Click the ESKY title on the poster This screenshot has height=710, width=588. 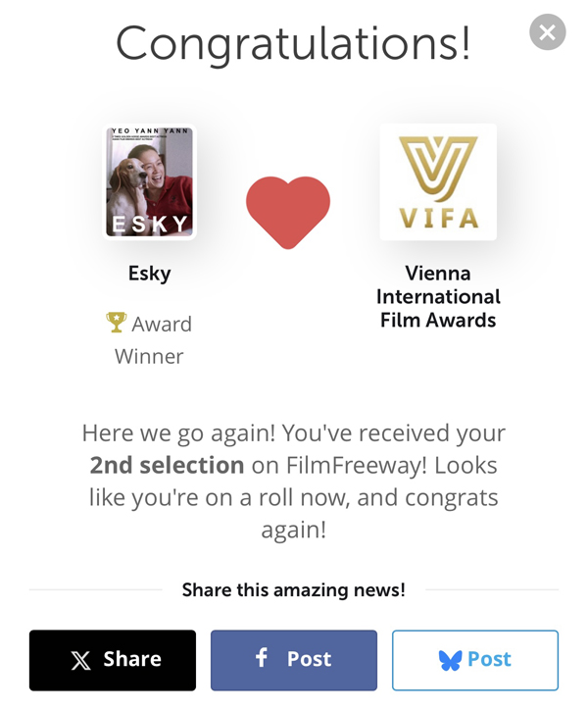149,224
